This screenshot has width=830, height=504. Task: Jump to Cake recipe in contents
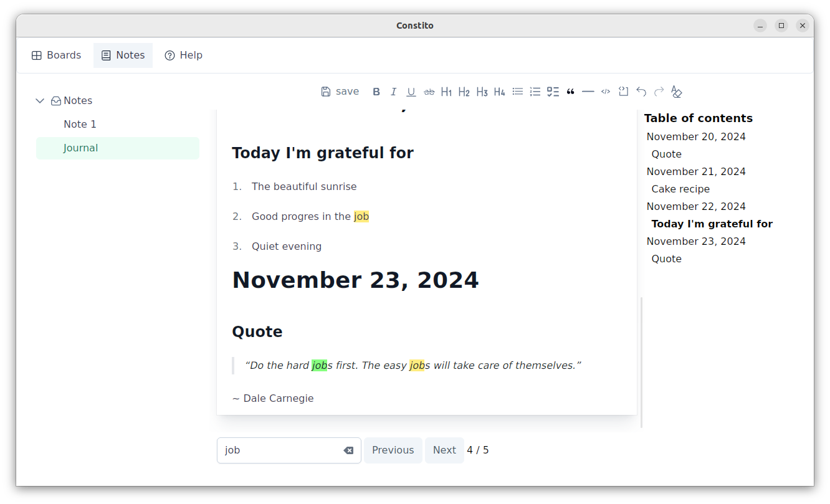tap(680, 189)
